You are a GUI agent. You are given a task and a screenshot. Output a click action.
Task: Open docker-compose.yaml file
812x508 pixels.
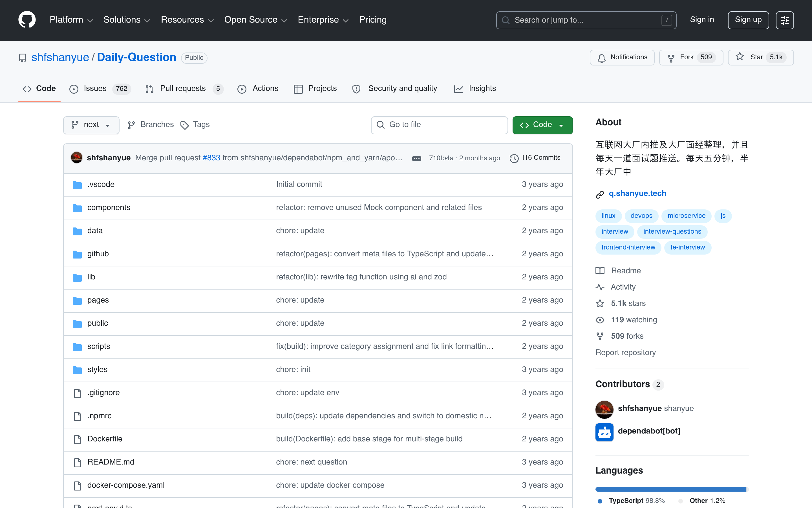click(x=126, y=485)
